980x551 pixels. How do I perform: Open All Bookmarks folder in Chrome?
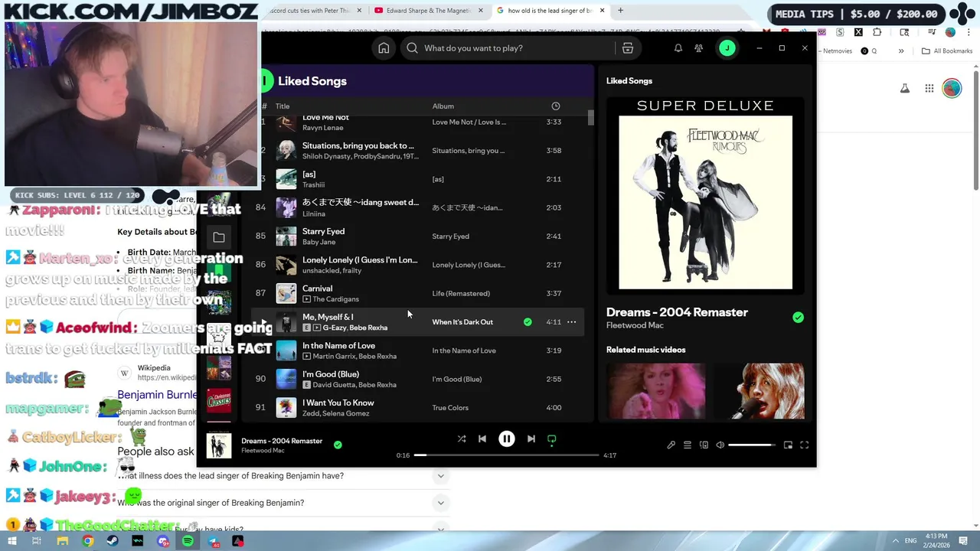(947, 51)
